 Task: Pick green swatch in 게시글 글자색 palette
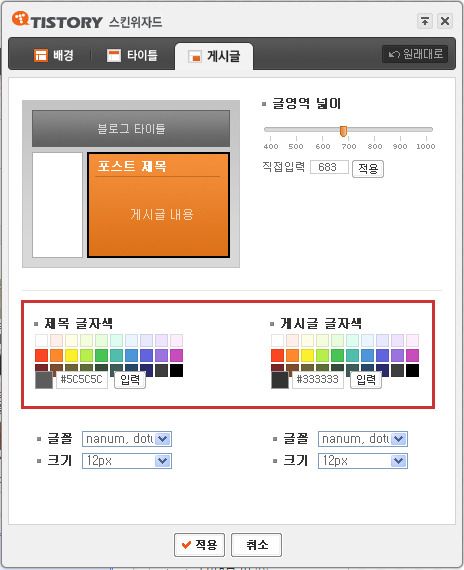337,355
